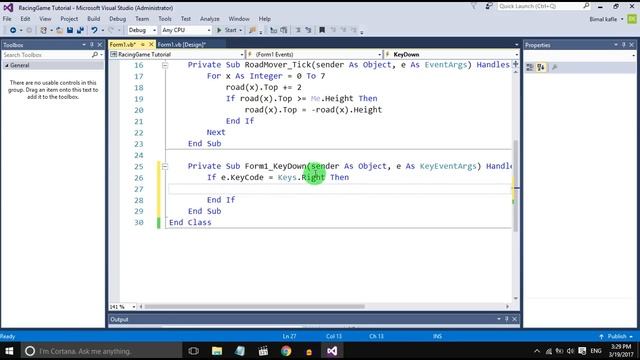Undo the last edit with Undo icon
This screenshot has width=640, height=360.
(x=94, y=30)
